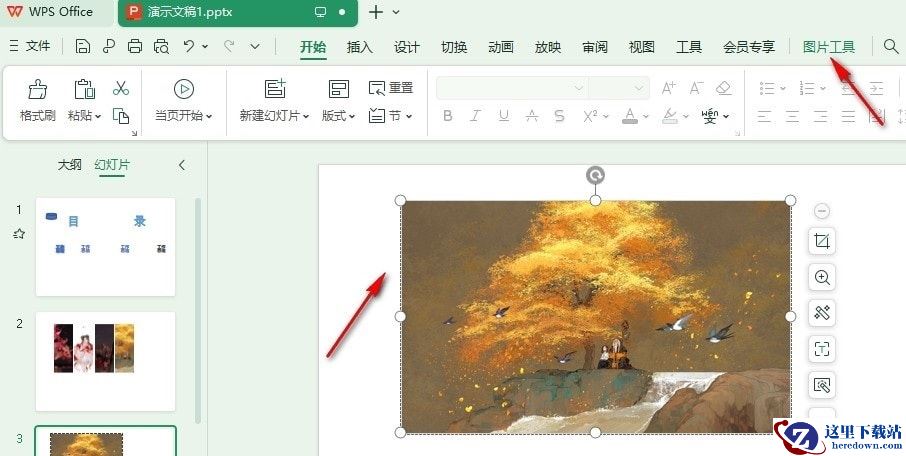Click the Copy icon
Image resolution: width=906 pixels, height=456 pixels.
(121, 116)
